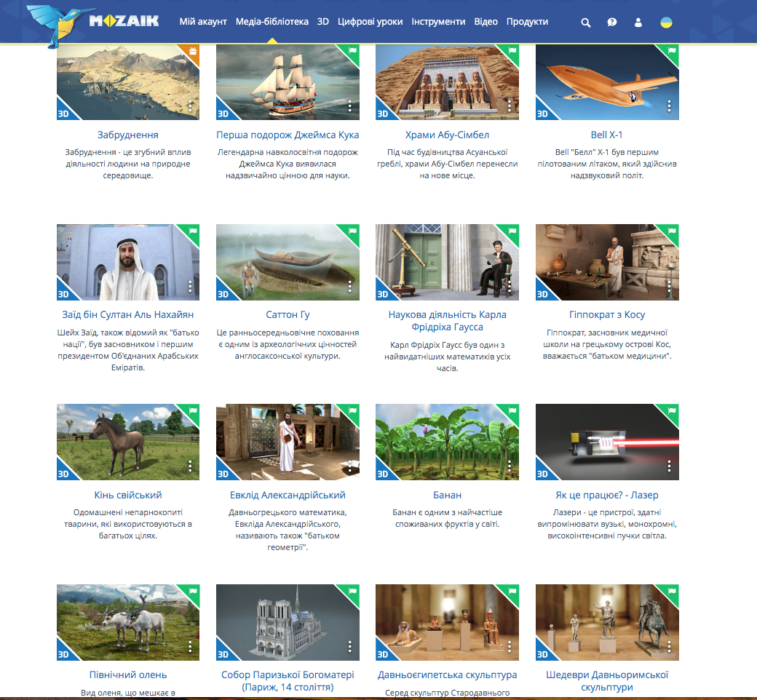Open the Саттон Гу title link
Screen dimensions: 757x700
point(288,315)
